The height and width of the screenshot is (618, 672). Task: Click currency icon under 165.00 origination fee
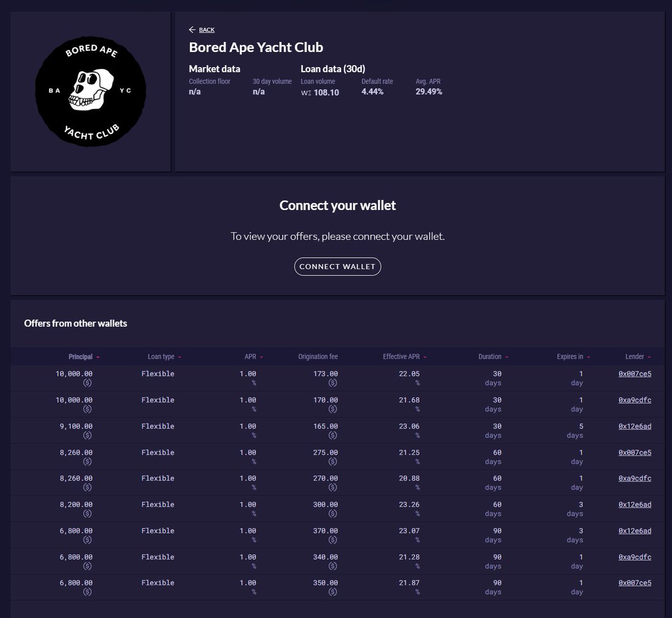(333, 436)
